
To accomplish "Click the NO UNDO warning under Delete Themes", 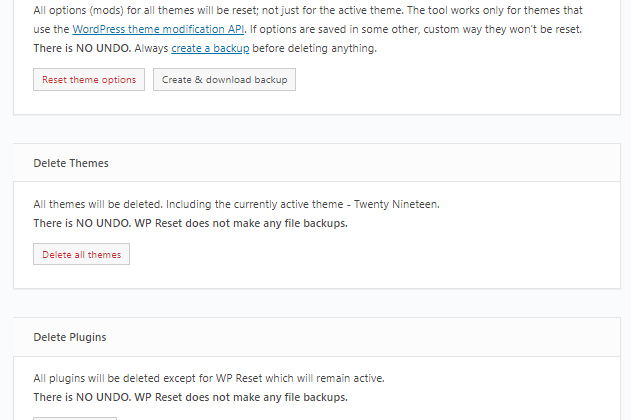I will point(190,223).
